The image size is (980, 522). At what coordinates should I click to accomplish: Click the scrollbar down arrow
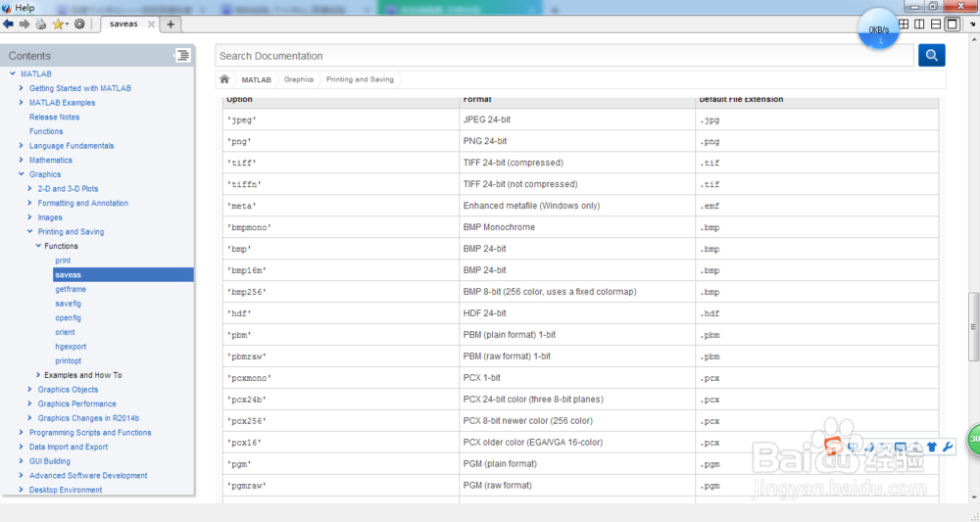pos(973,498)
